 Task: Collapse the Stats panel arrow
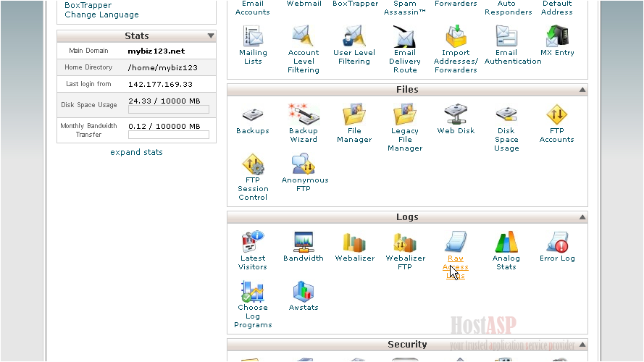(x=211, y=36)
